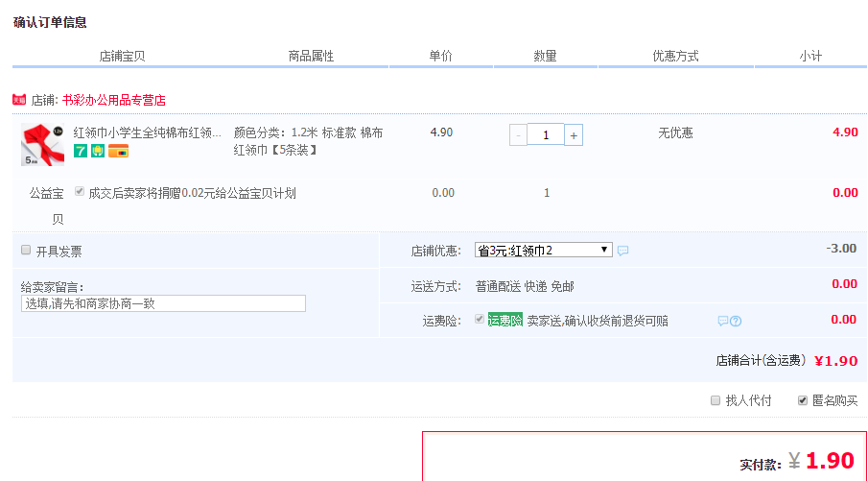The width and height of the screenshot is (868, 481).
Task: Click the green 7-day return badge icon
Action: (81, 151)
